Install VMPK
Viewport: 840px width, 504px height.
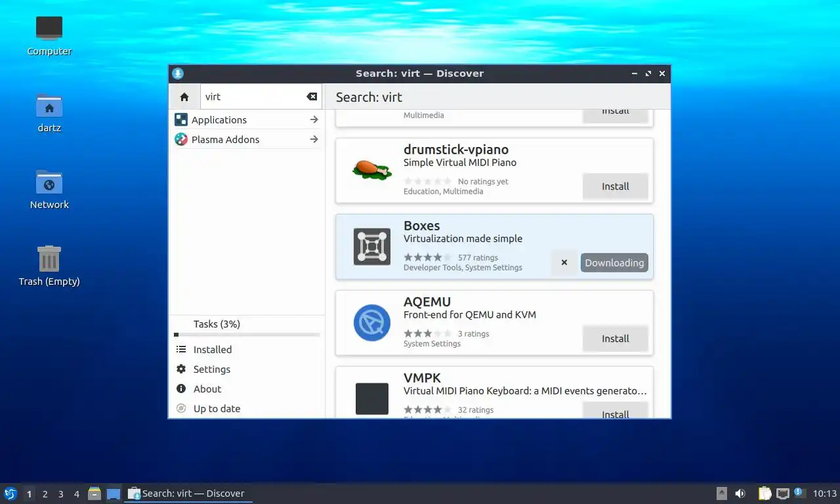(616, 411)
